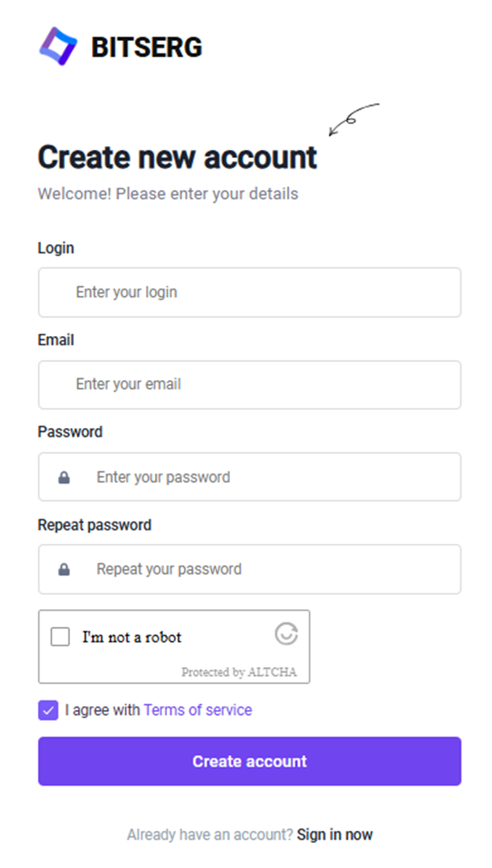Viewport: 492px width, 868px height.
Task: Click the "Create new account" heading
Action: [177, 157]
